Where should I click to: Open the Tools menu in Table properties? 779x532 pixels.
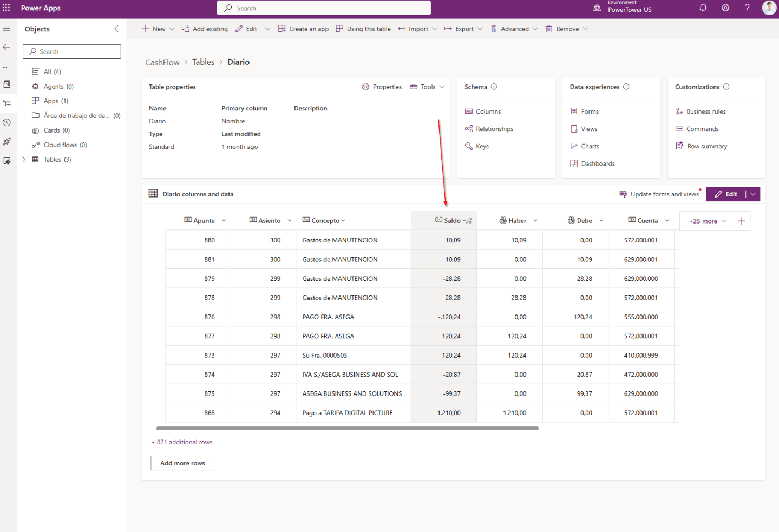[x=427, y=87]
